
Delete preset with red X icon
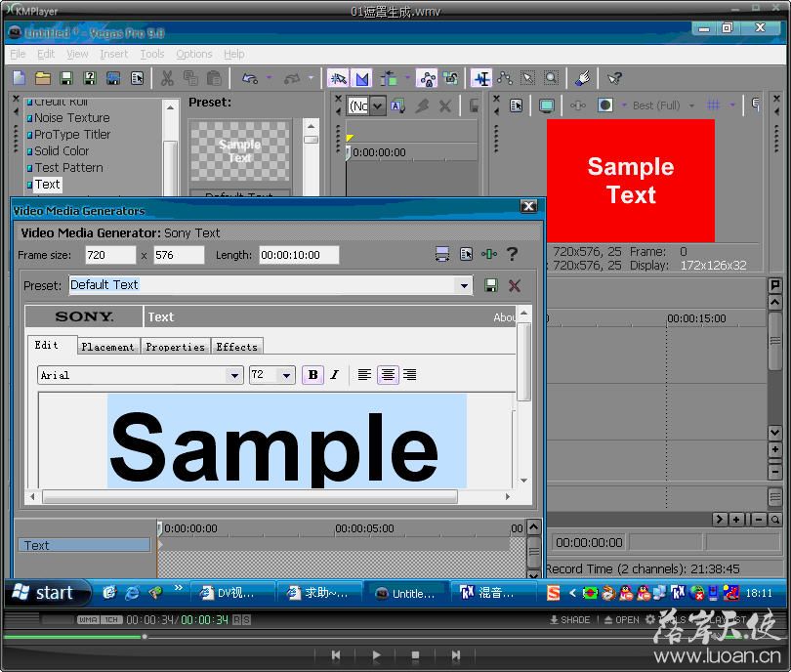click(515, 285)
